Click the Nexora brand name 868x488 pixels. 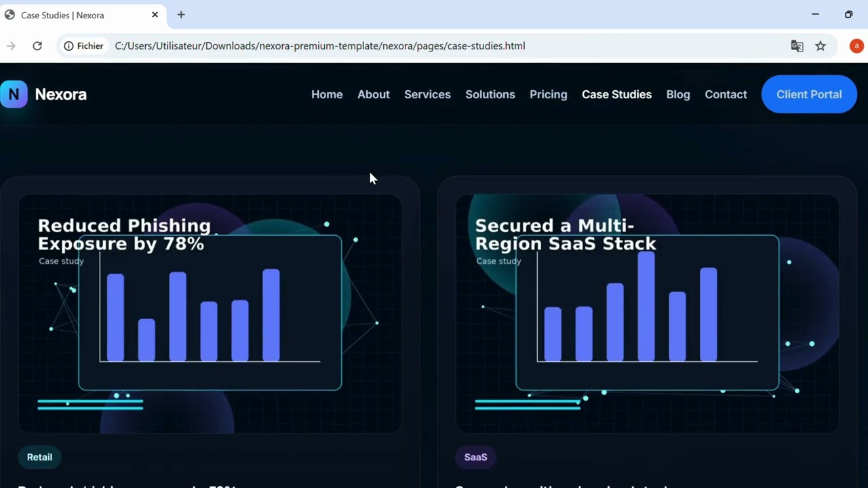click(61, 94)
